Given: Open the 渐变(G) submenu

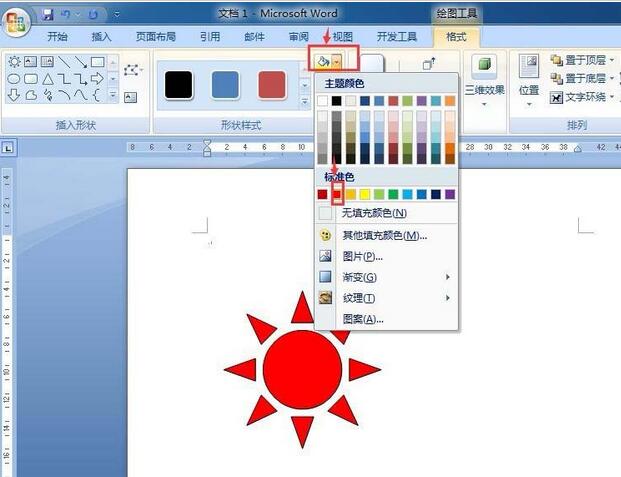Looking at the screenshot, I should click(387, 277).
